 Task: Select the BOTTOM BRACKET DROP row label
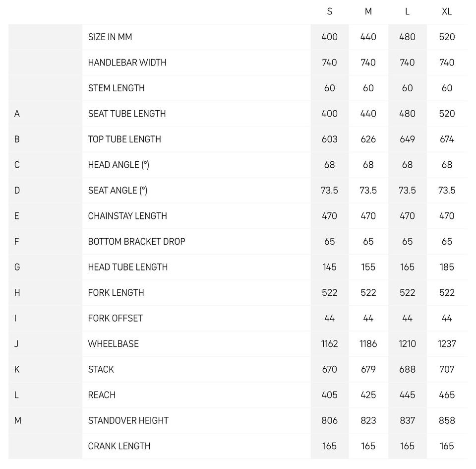click(x=136, y=242)
